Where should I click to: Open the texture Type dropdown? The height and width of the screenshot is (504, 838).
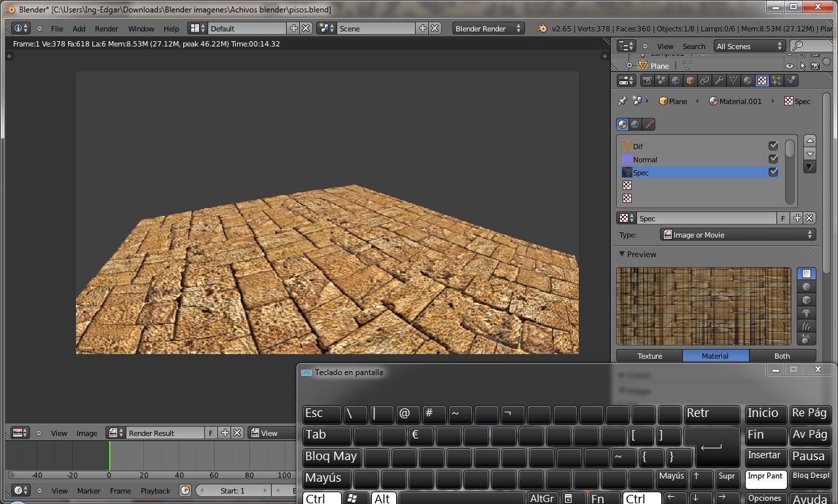click(737, 235)
